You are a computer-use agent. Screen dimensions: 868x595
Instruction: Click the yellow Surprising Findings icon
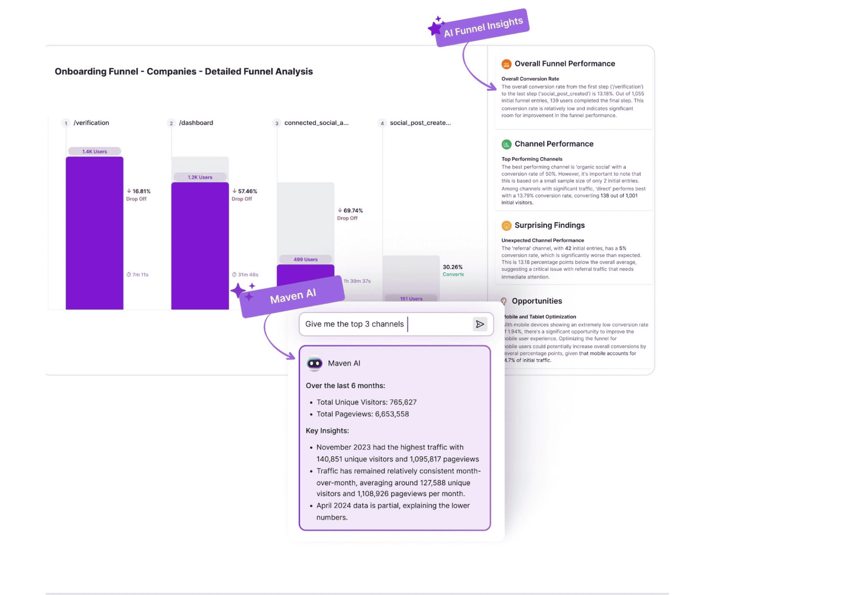point(506,225)
